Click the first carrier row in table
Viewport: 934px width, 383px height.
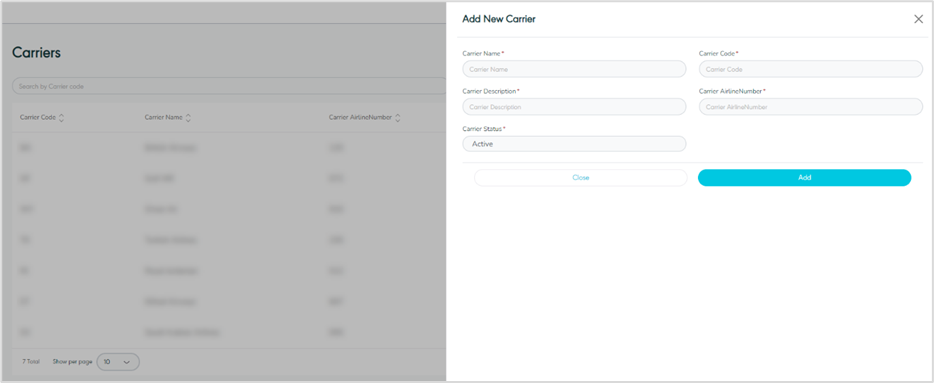pos(229,148)
